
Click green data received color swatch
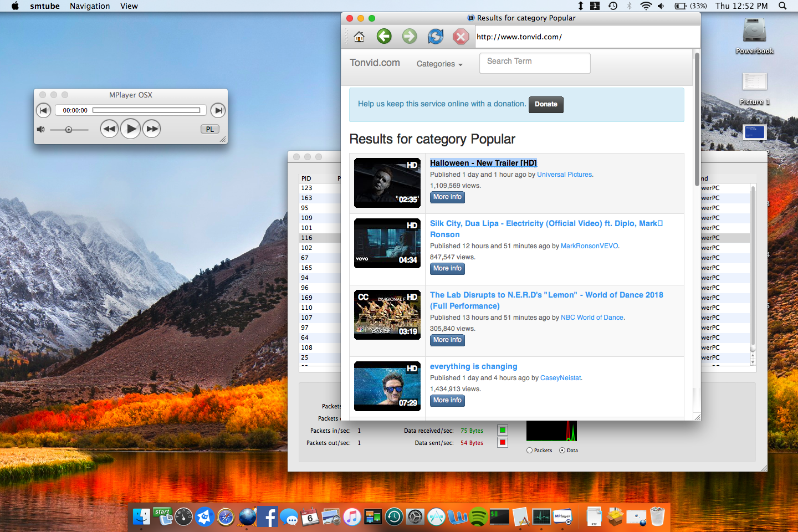point(503,430)
